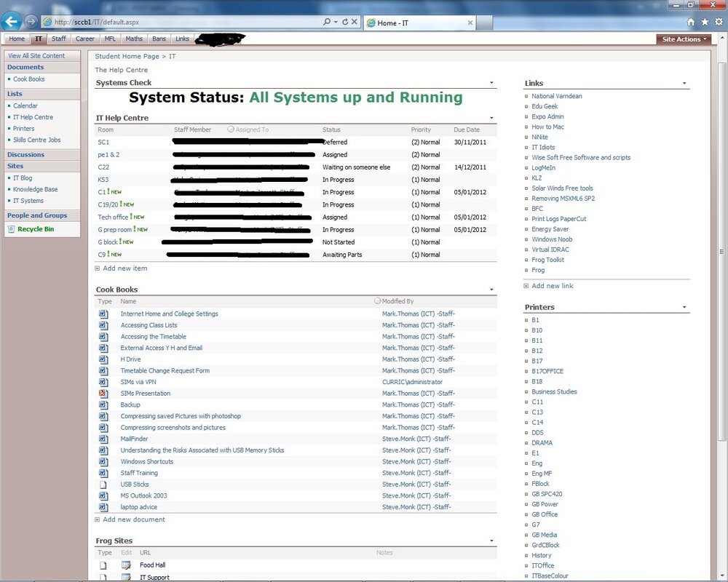Image resolution: width=728 pixels, height=582 pixels.
Task: Open browser tools gear icon
Action: pos(719,22)
